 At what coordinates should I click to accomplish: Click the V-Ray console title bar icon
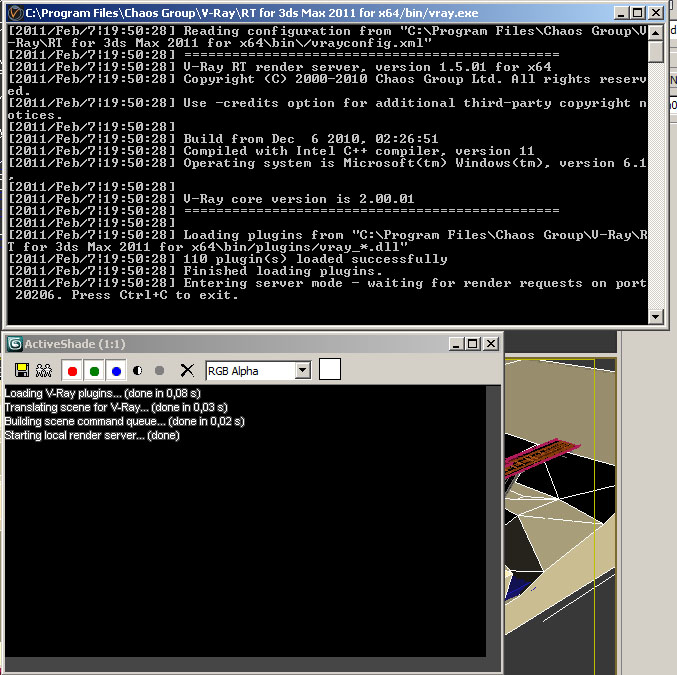click(x=15, y=13)
